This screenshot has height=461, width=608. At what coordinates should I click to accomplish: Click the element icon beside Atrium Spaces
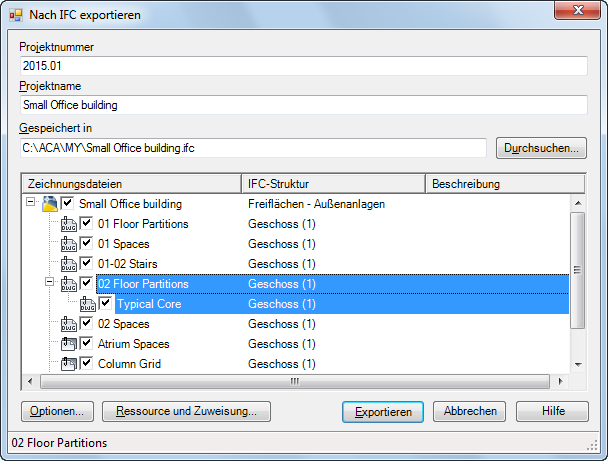69,344
